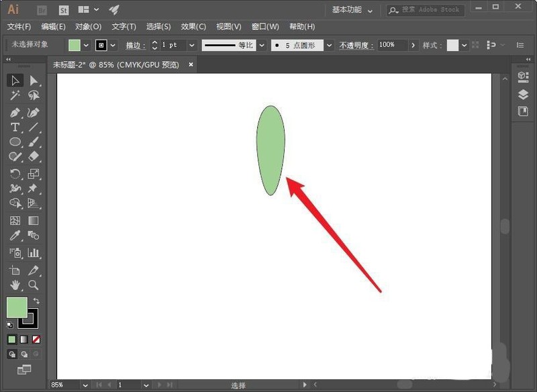Image resolution: width=537 pixels, height=392 pixels.
Task: Swap fill and stroke colors
Action: click(36, 301)
